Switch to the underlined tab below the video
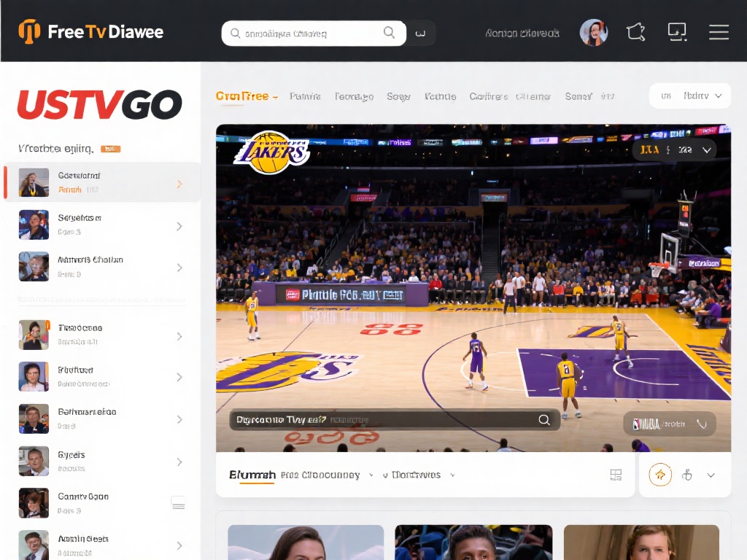This screenshot has height=560, width=747. pos(252,475)
